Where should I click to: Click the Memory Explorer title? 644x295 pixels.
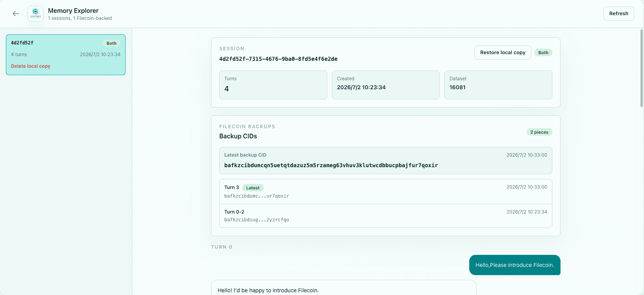(73, 11)
